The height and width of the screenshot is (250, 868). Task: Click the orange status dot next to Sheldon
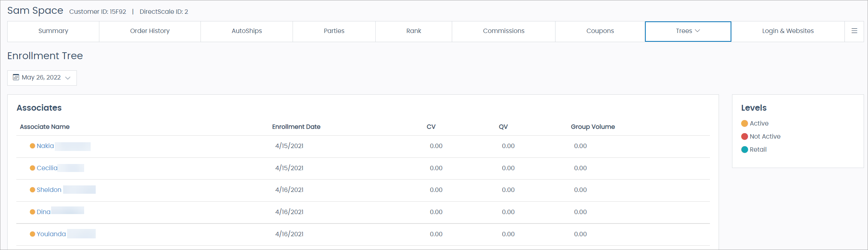pyautogui.click(x=32, y=190)
